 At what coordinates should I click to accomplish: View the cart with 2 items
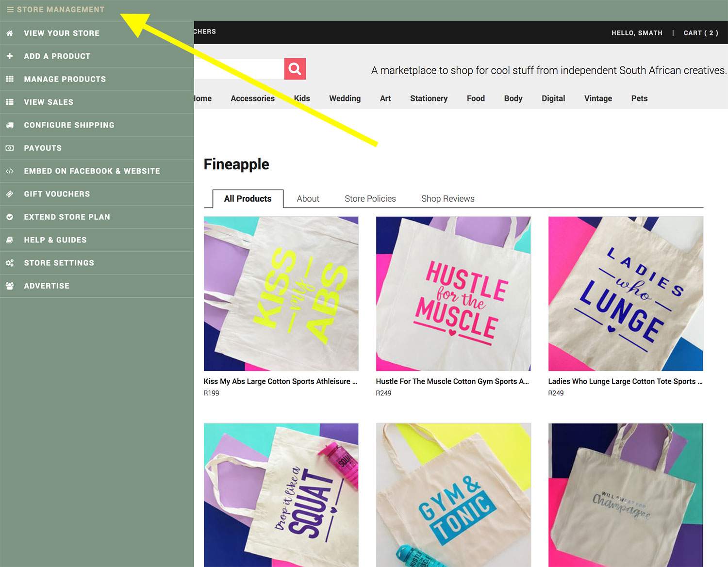point(700,33)
